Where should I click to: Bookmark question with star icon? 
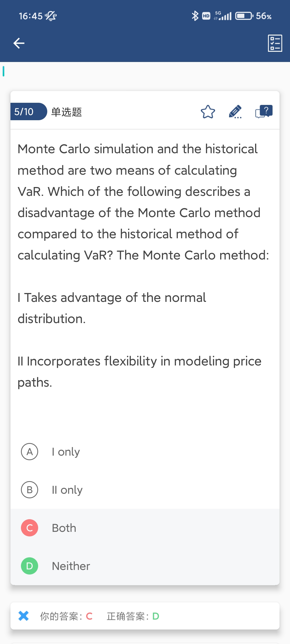tap(208, 112)
